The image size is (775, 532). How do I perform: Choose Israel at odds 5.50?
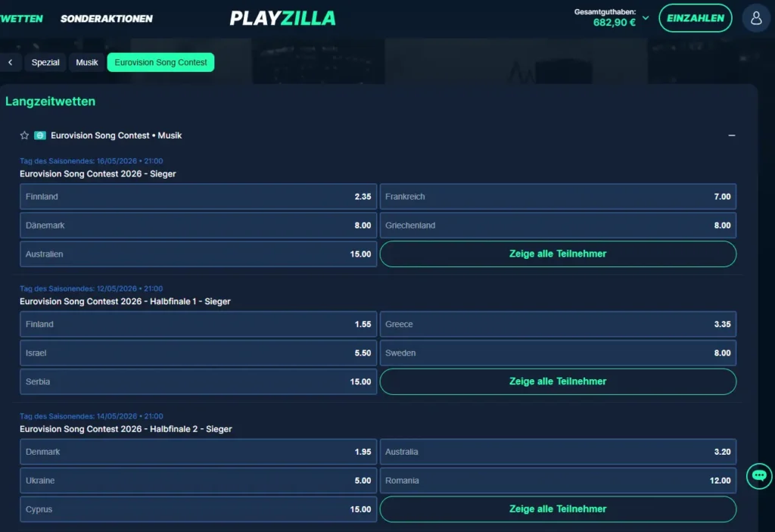click(x=198, y=353)
